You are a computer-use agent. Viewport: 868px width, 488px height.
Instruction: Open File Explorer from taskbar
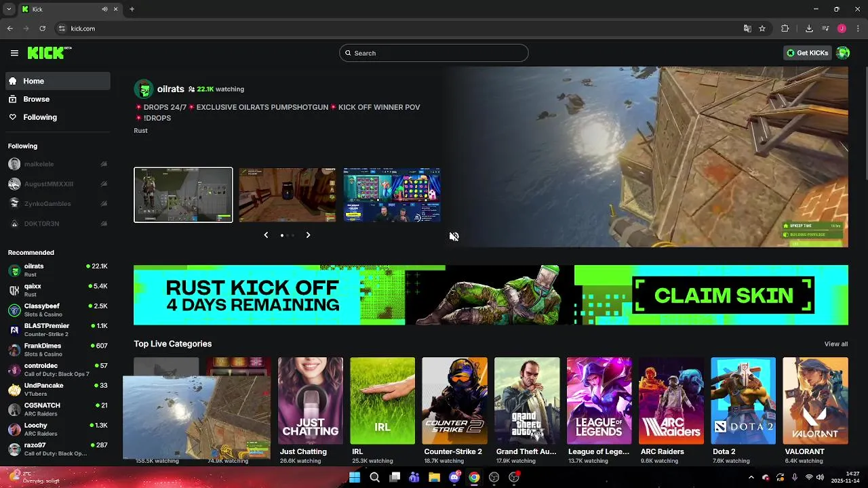click(434, 477)
